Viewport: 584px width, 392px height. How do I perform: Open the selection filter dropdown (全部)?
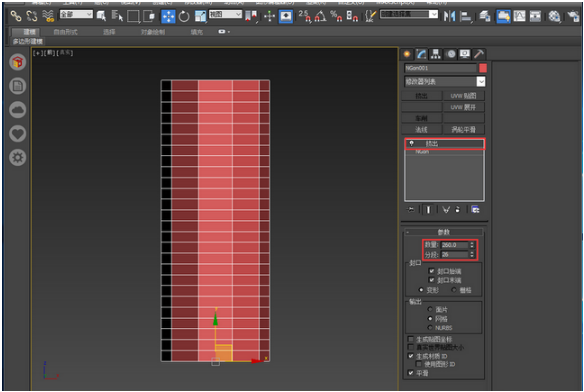click(x=76, y=15)
